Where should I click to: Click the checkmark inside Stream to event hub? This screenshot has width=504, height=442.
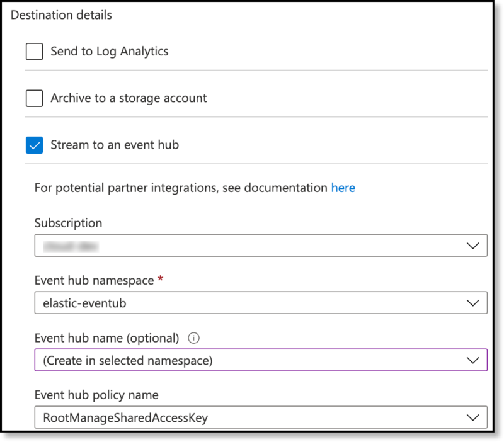pyautogui.click(x=34, y=144)
